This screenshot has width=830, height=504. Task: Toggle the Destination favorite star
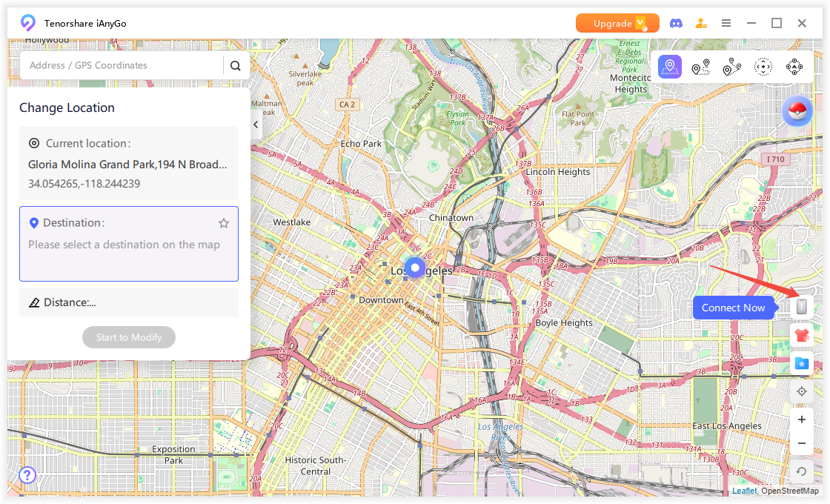point(223,222)
